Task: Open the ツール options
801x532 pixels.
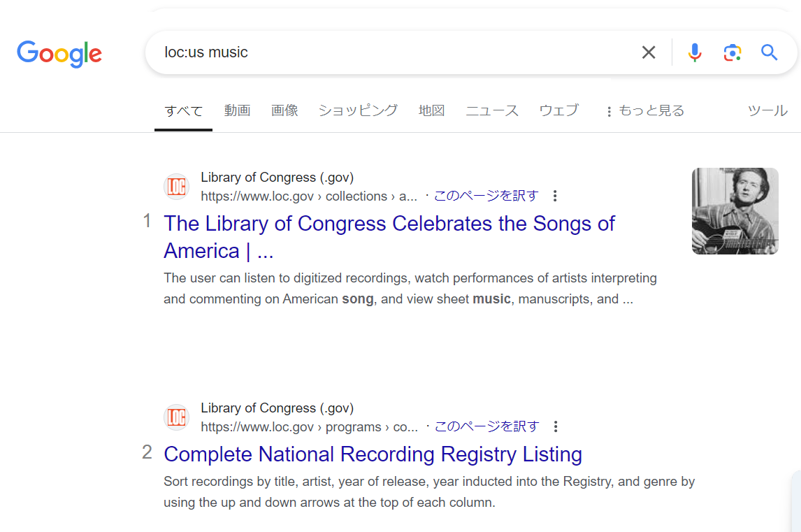Action: point(767,111)
